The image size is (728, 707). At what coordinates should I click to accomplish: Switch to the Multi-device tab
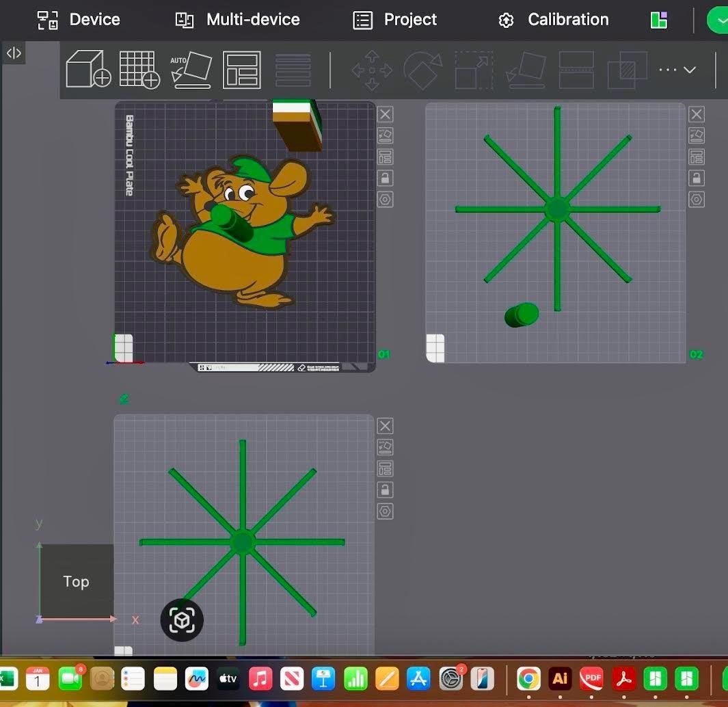237,20
